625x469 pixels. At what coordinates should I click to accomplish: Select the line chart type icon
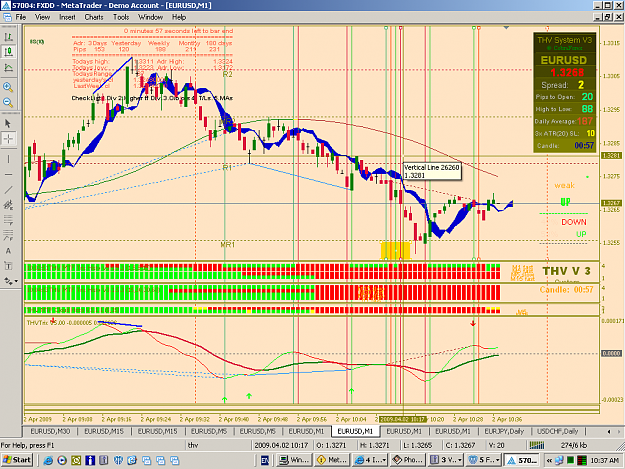point(8,68)
